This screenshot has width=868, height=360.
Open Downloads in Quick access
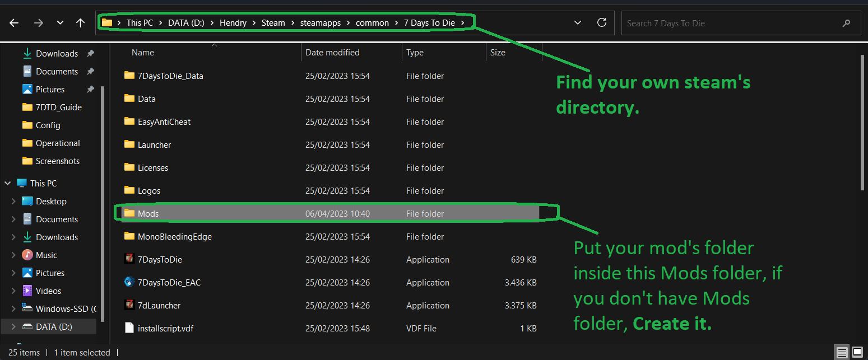tap(57, 54)
